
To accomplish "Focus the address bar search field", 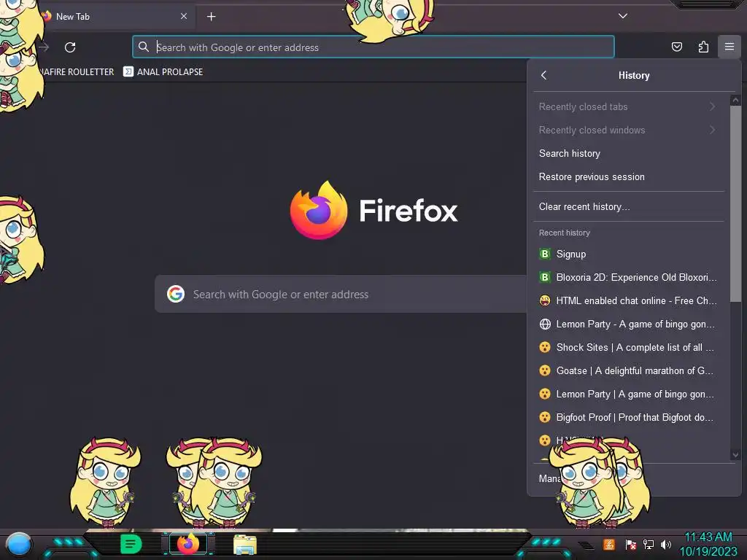I will (x=373, y=47).
